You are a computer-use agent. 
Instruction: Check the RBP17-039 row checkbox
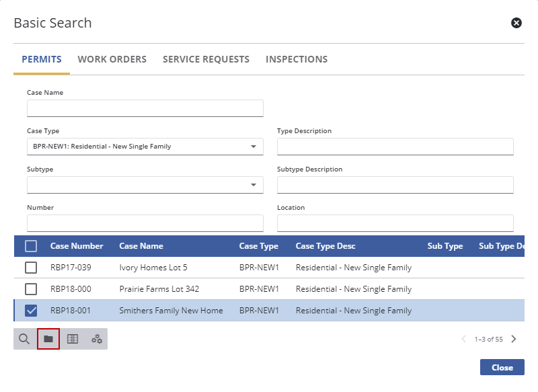[31, 268]
